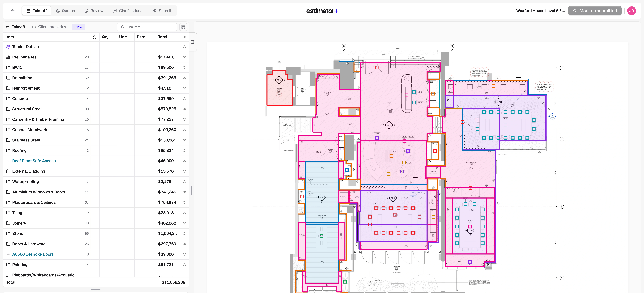This screenshot has width=644, height=293.
Task: Open the Review tab
Action: click(x=94, y=11)
